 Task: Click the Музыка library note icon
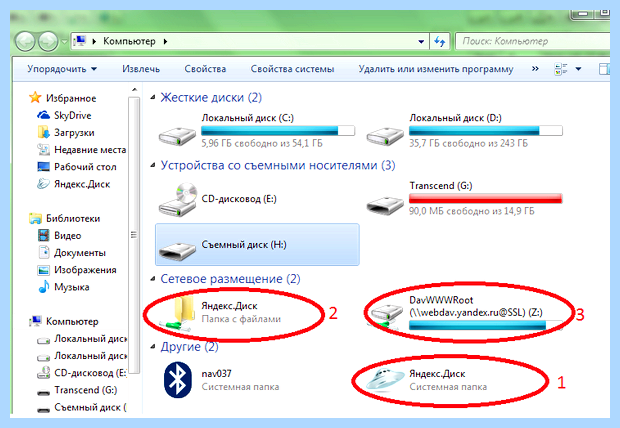[x=43, y=286]
